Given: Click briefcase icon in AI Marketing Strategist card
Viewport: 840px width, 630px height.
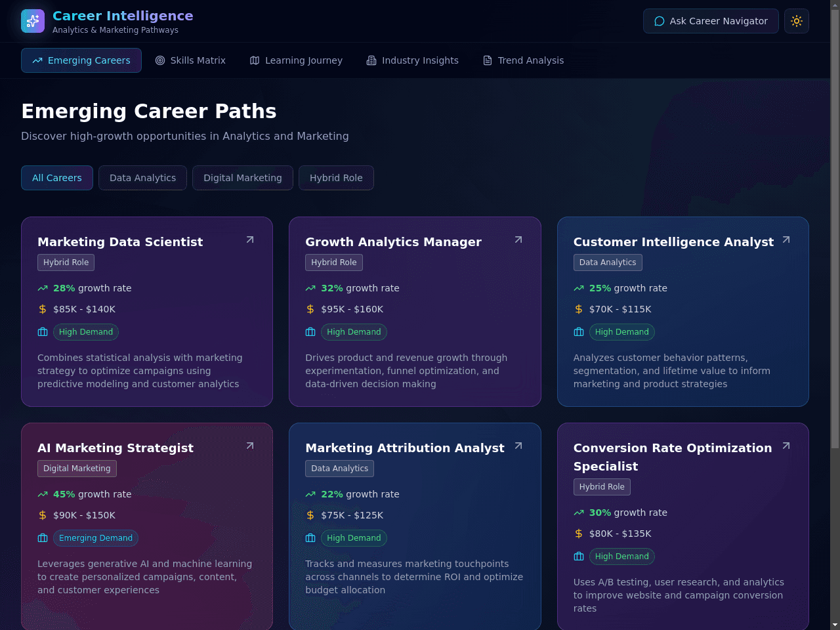Looking at the screenshot, I should point(43,538).
